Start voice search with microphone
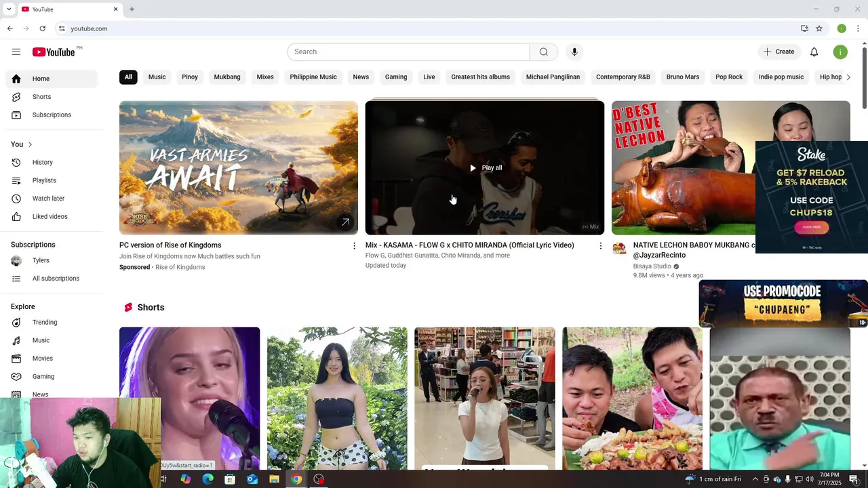This screenshot has height=488, width=868. (574, 52)
